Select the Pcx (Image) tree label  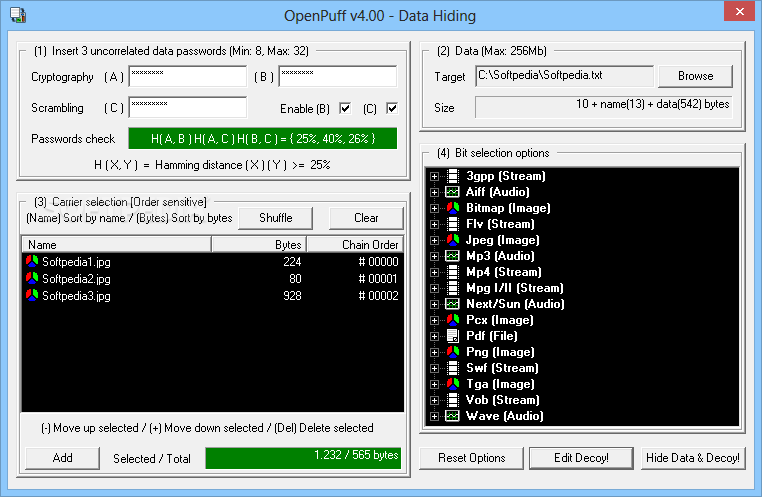(500, 320)
